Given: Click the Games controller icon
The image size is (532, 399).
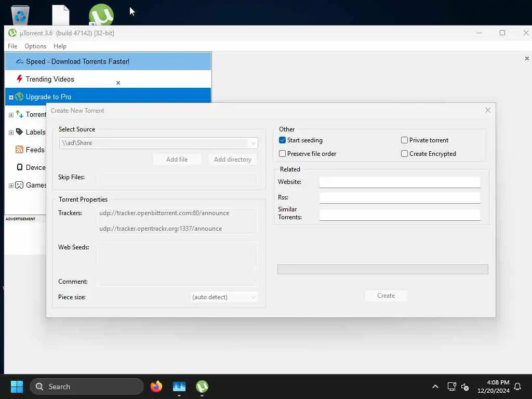Looking at the screenshot, I should point(19,185).
